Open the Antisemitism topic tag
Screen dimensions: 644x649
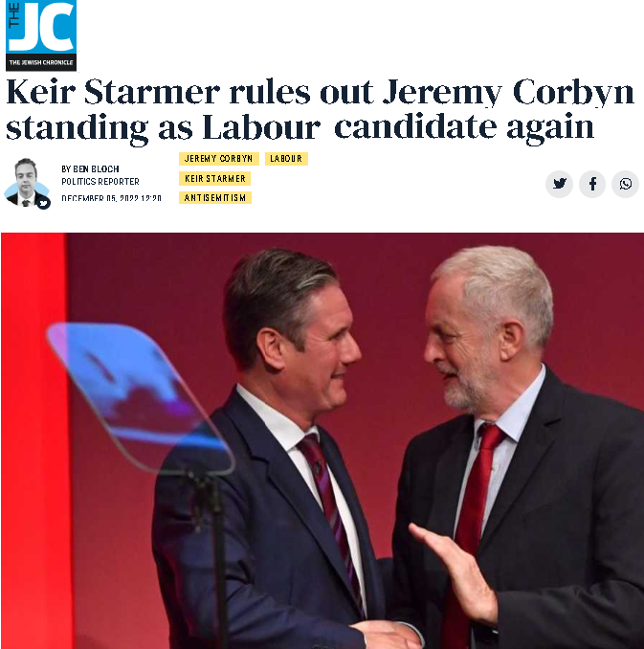pos(215,198)
